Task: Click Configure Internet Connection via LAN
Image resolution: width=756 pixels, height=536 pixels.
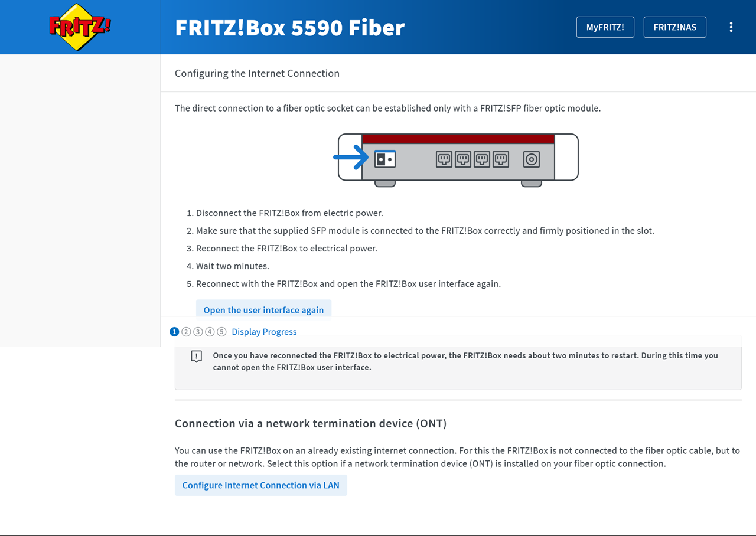Action: [261, 485]
